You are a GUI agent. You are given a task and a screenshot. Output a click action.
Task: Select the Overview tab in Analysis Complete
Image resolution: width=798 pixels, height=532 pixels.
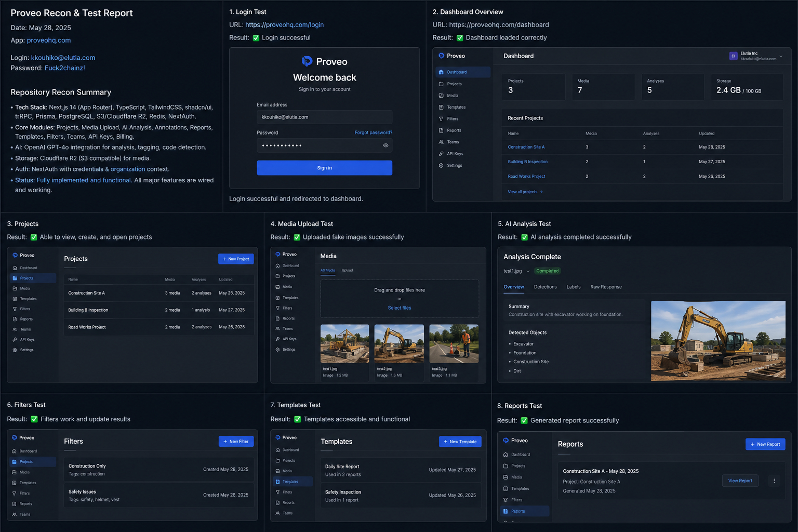[514, 287]
